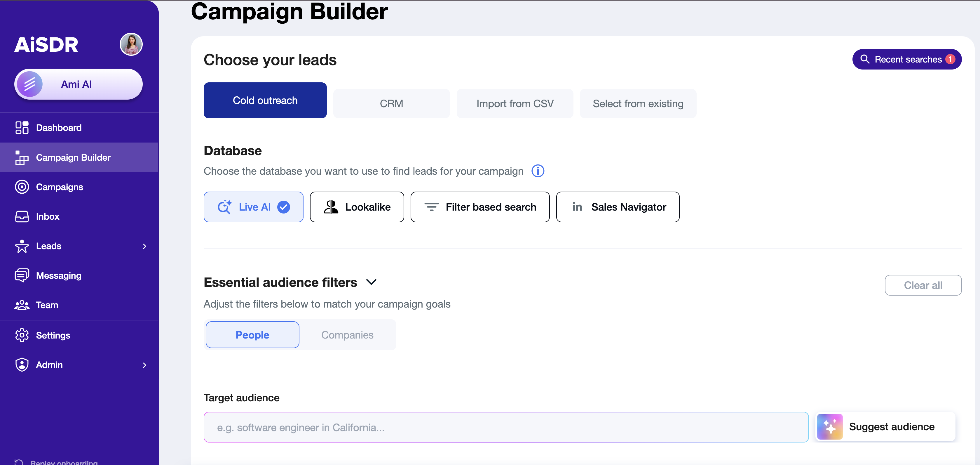Click the Suggest audience sparkle icon
The width and height of the screenshot is (980, 465).
tap(829, 427)
